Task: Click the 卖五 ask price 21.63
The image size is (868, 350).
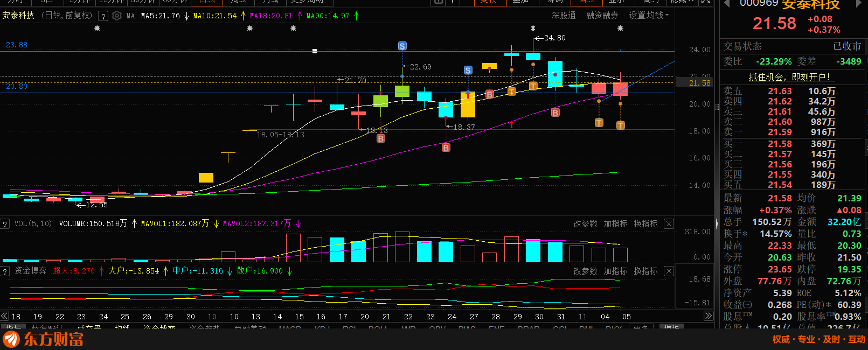Action: [780, 92]
